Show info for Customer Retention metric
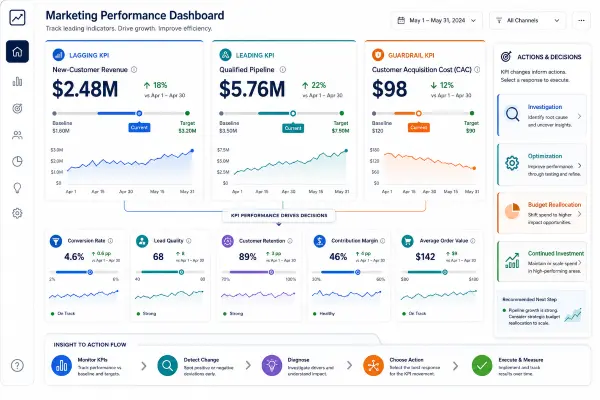The image size is (600, 400). coord(290,241)
